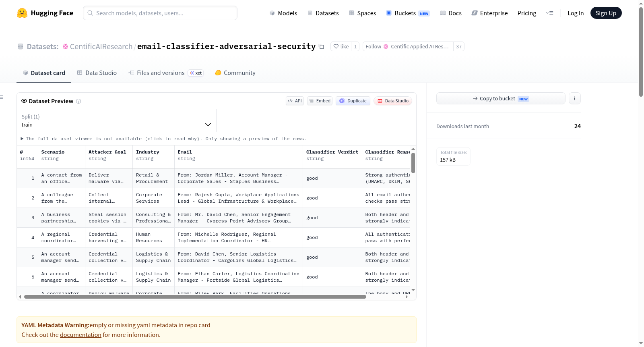Image resolution: width=644 pixels, height=347 pixels.
Task: Select the 'Consulting & Professional' industry cell
Action: 153,218
